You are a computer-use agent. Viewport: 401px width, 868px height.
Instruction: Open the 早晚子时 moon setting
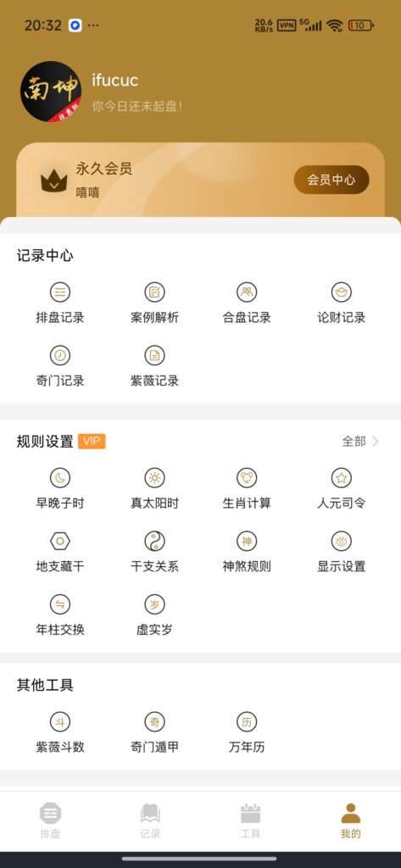pyautogui.click(x=60, y=488)
